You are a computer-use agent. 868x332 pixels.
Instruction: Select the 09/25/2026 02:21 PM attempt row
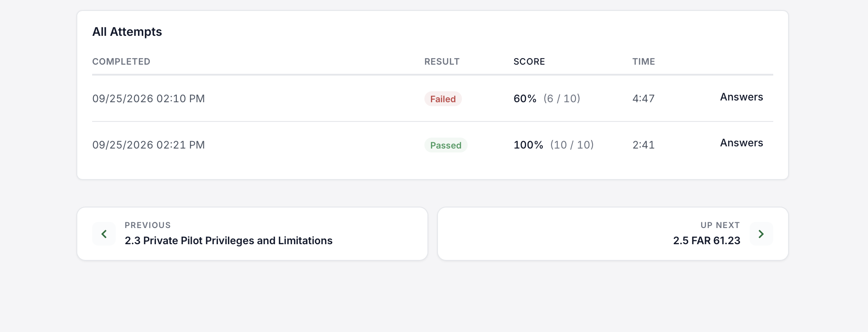(432, 145)
